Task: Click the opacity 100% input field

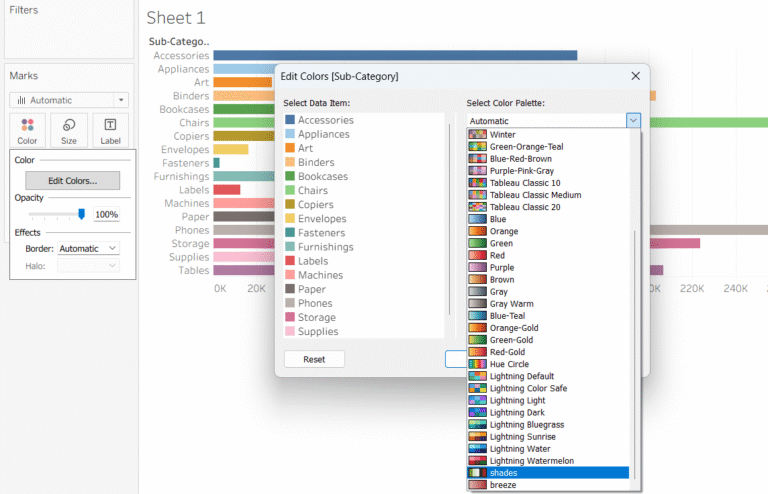Action: pos(106,215)
